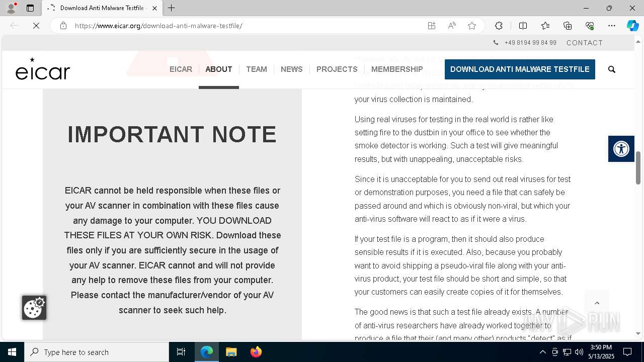The image size is (644, 362).
Task: Open browser Extensions menu
Action: [x=499, y=26]
